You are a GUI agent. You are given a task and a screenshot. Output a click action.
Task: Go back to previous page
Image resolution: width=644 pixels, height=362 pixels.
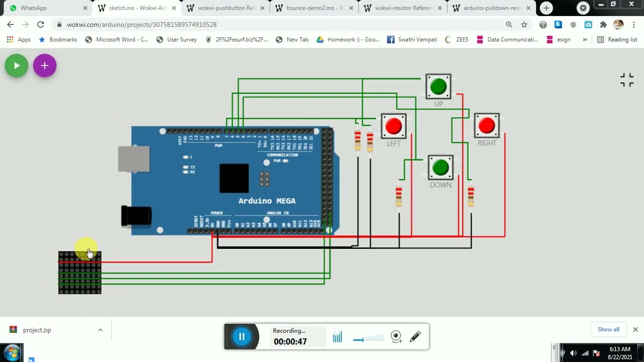[x=11, y=24]
